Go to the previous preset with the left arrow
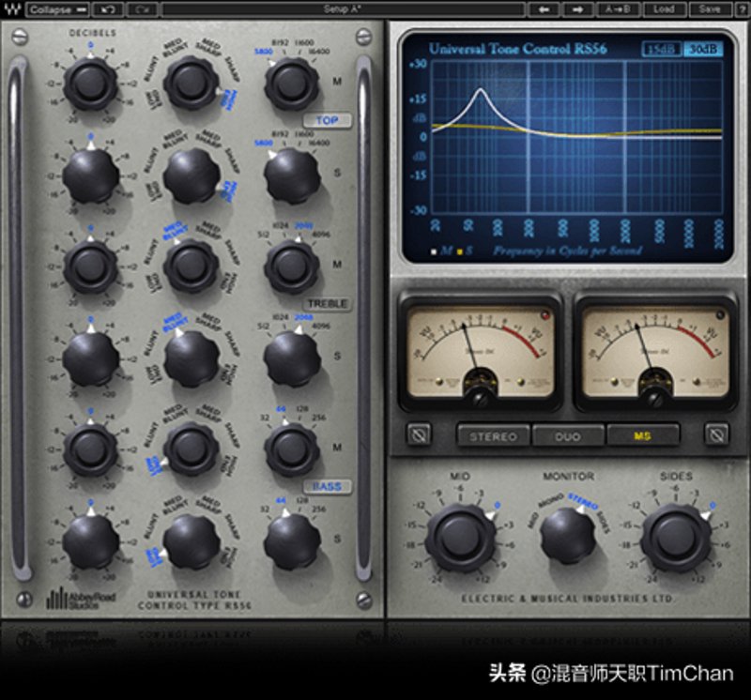This screenshot has height=700, width=751. [x=544, y=9]
